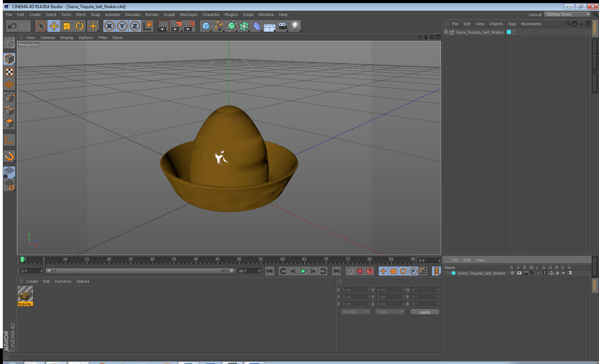Open the MoGraph menu
This screenshot has height=364, width=599.
tap(188, 15)
